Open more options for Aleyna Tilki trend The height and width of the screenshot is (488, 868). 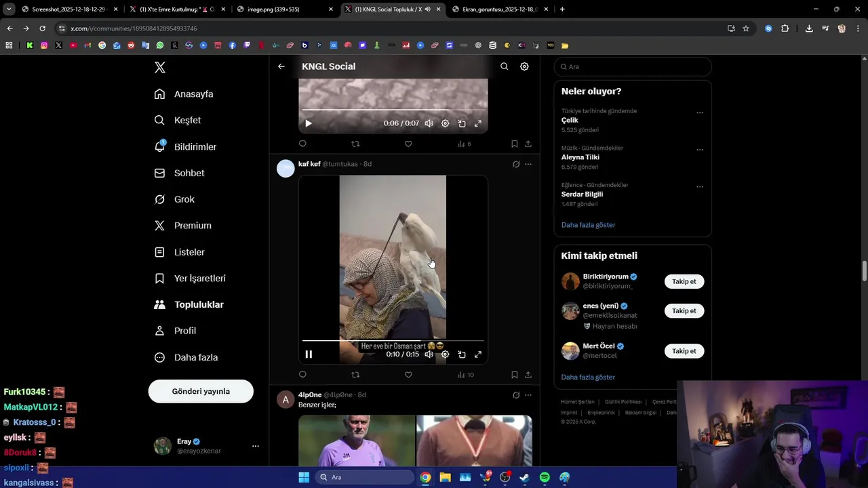(x=700, y=150)
